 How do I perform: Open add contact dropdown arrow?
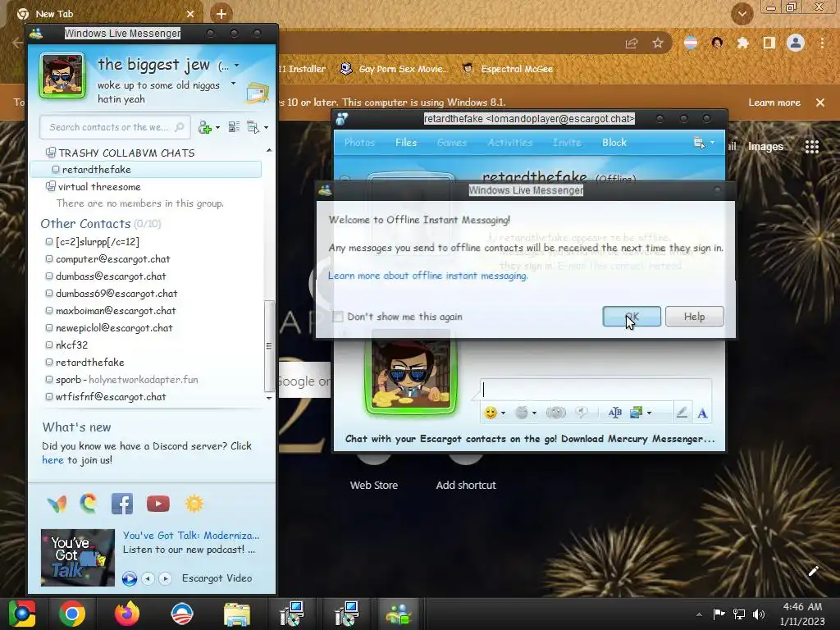(x=217, y=127)
